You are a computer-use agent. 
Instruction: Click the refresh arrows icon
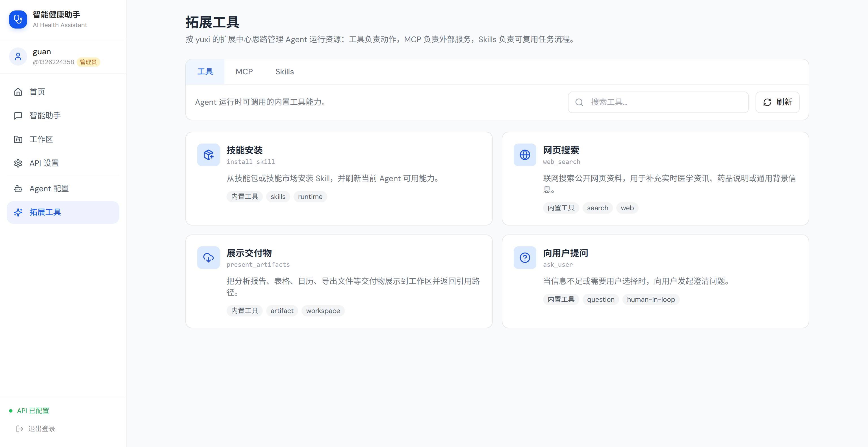(767, 102)
